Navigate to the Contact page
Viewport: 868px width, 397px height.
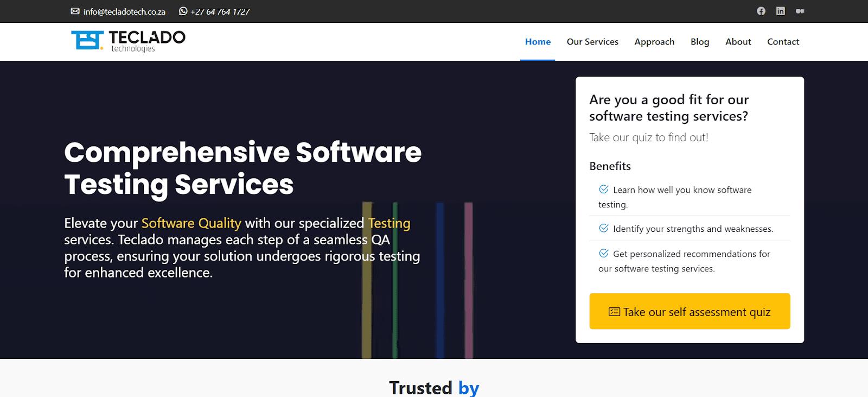pyautogui.click(x=783, y=42)
